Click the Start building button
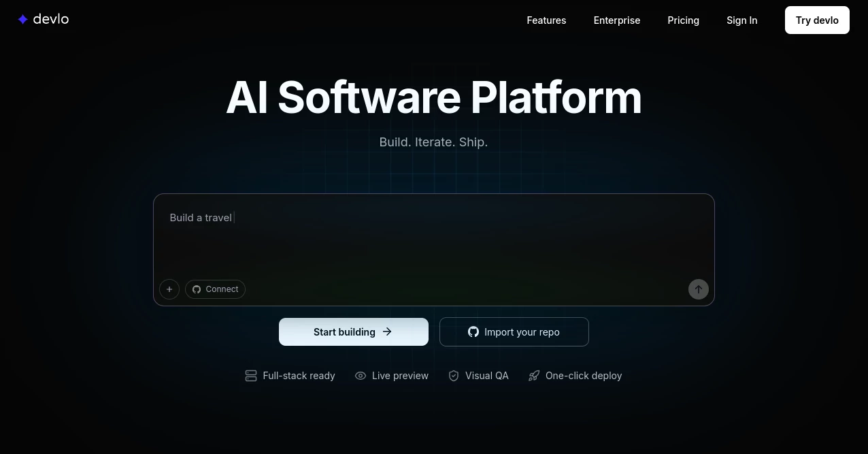The height and width of the screenshot is (454, 868). pos(353,331)
